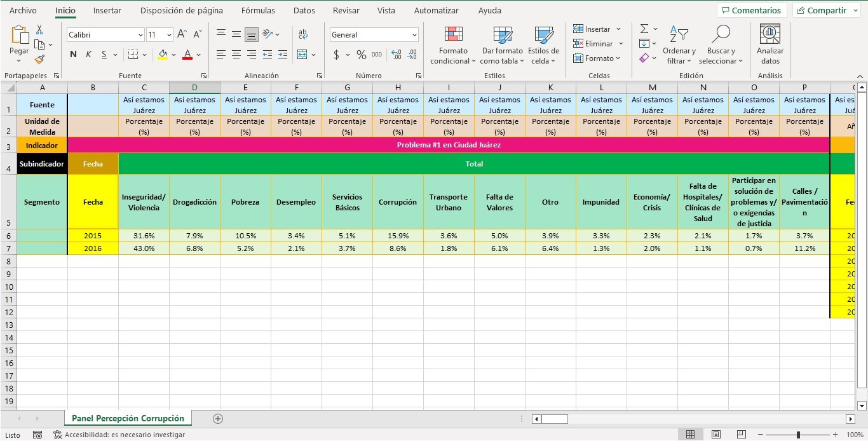This screenshot has width=868, height=441.
Task: Open the font size dropdown
Action: tap(170, 35)
